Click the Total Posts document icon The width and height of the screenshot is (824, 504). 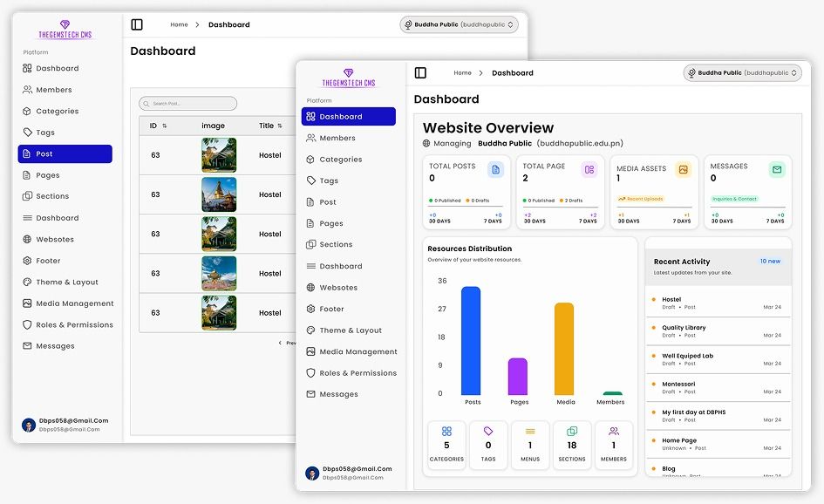point(495,170)
